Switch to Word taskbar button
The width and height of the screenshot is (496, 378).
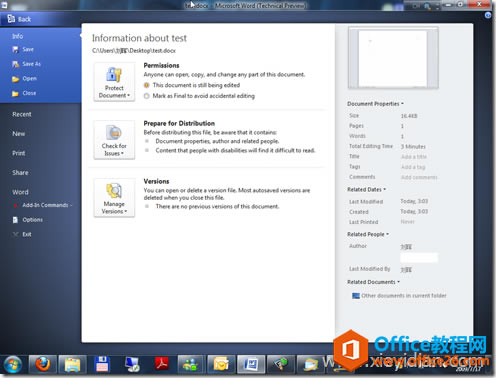click(x=251, y=364)
